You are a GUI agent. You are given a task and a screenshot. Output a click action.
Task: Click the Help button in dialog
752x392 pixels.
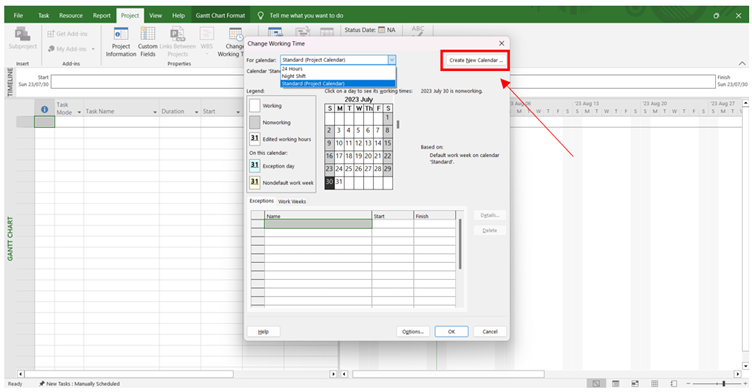click(263, 332)
